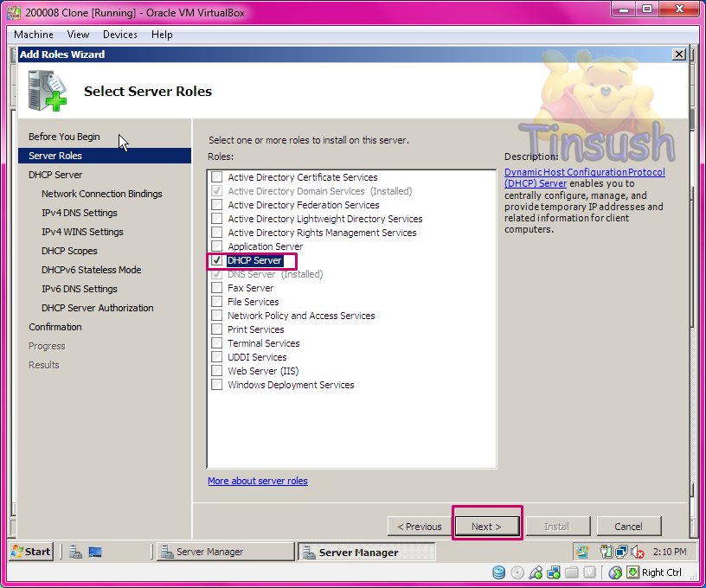This screenshot has height=588, width=706.
Task: Check Active Directory Rights Management Services
Action: (217, 233)
